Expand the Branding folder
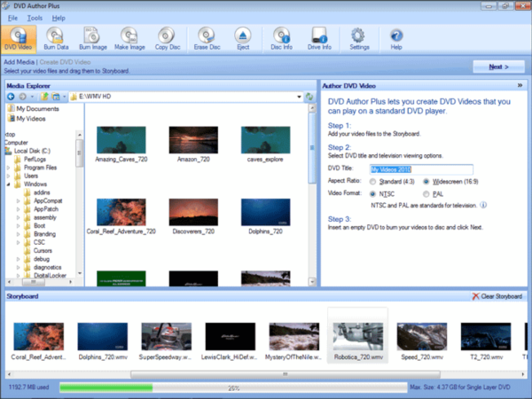Image resolution: width=532 pixels, height=399 pixels. [x=19, y=234]
